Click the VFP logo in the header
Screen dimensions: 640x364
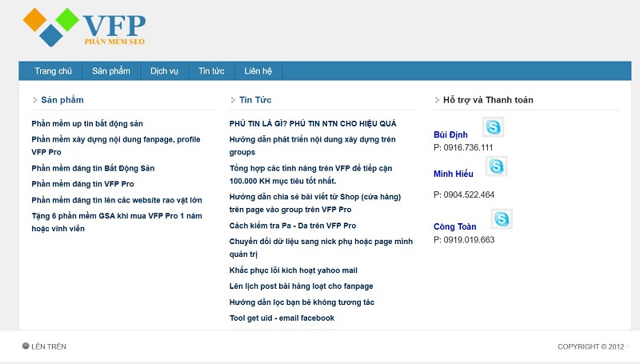85,27
